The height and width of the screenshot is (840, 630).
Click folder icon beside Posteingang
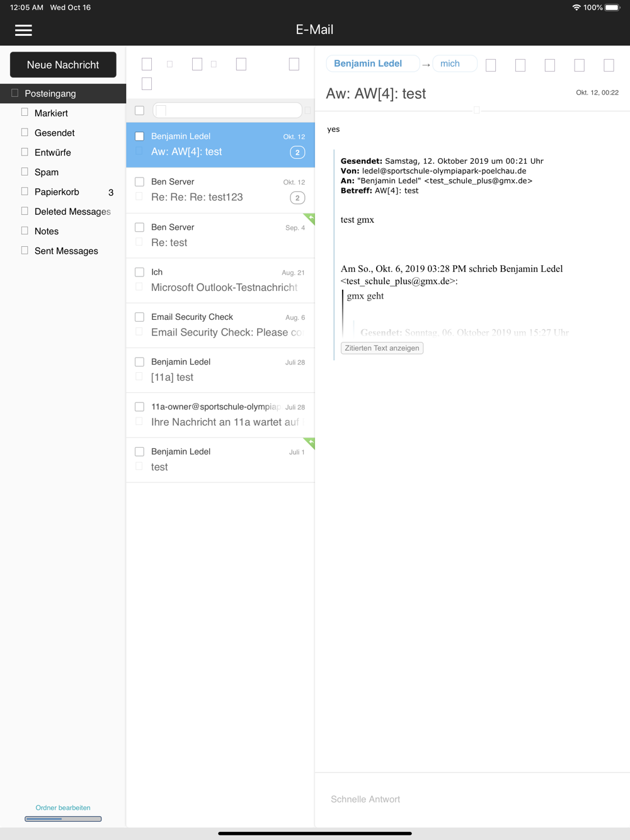pos(15,93)
